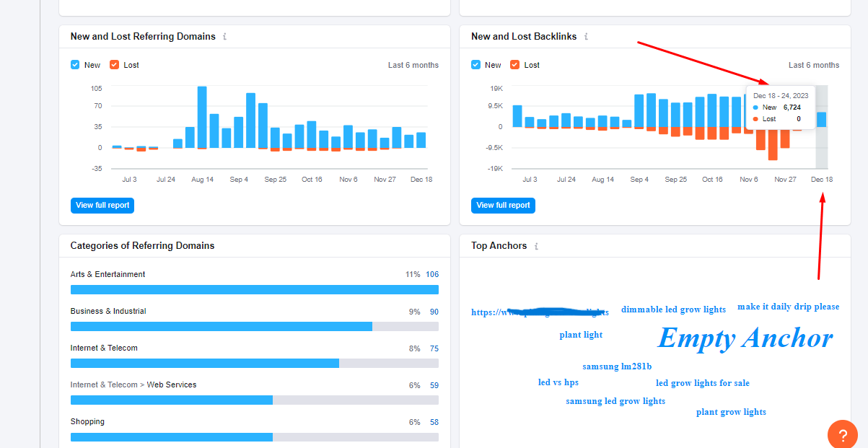The image size is (868, 448).
Task: Toggle Lost checkbox in Backlinks chart
Action: click(x=514, y=65)
